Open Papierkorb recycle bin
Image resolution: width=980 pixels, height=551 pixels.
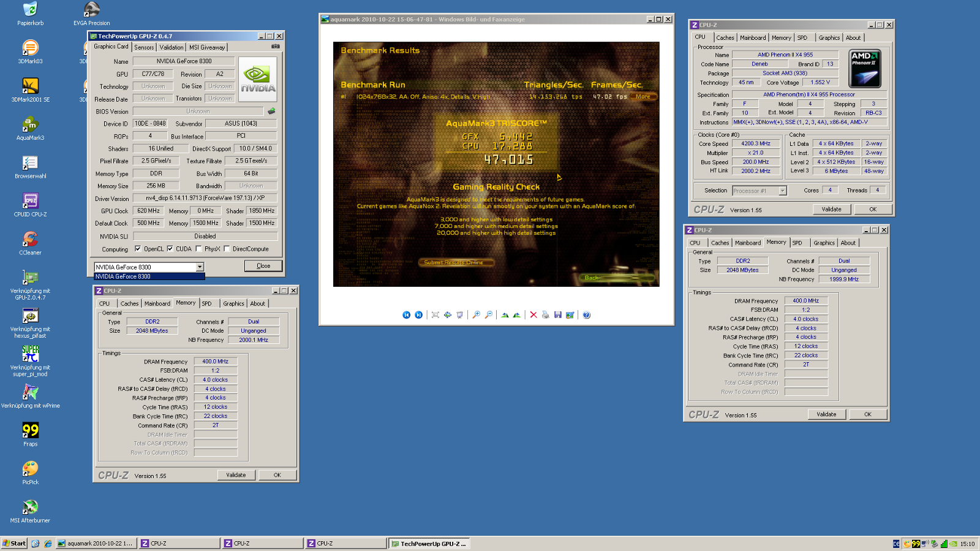[x=30, y=14]
